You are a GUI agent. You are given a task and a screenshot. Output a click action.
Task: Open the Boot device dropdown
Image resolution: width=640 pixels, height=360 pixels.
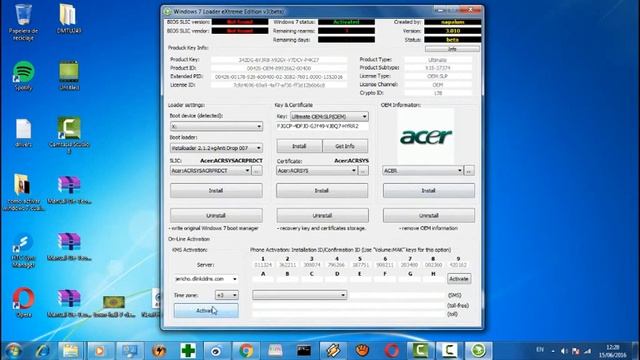[x=216, y=127]
